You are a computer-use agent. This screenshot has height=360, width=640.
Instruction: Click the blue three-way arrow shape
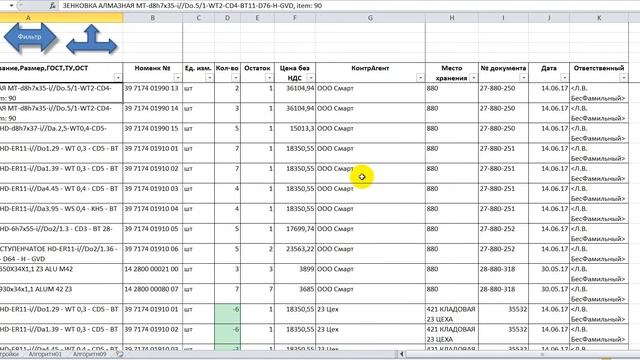[92, 40]
